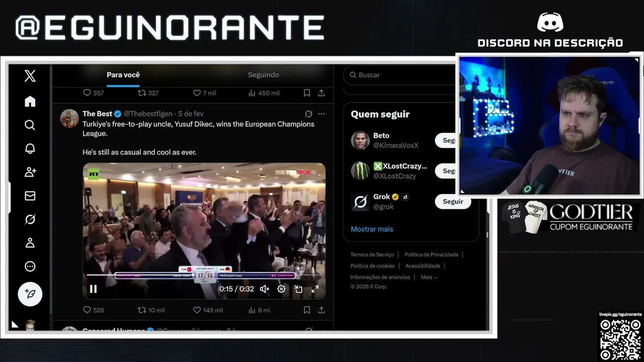
Task: Open video settings gear
Action: pos(281,289)
